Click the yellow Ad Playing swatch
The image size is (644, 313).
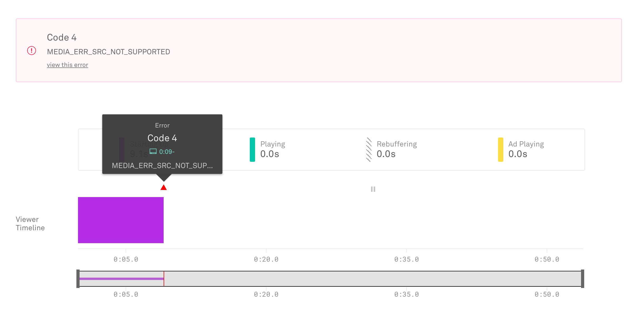coord(501,149)
